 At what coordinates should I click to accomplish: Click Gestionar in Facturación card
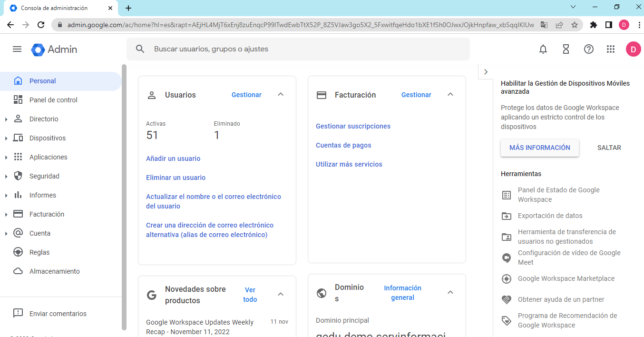416,95
